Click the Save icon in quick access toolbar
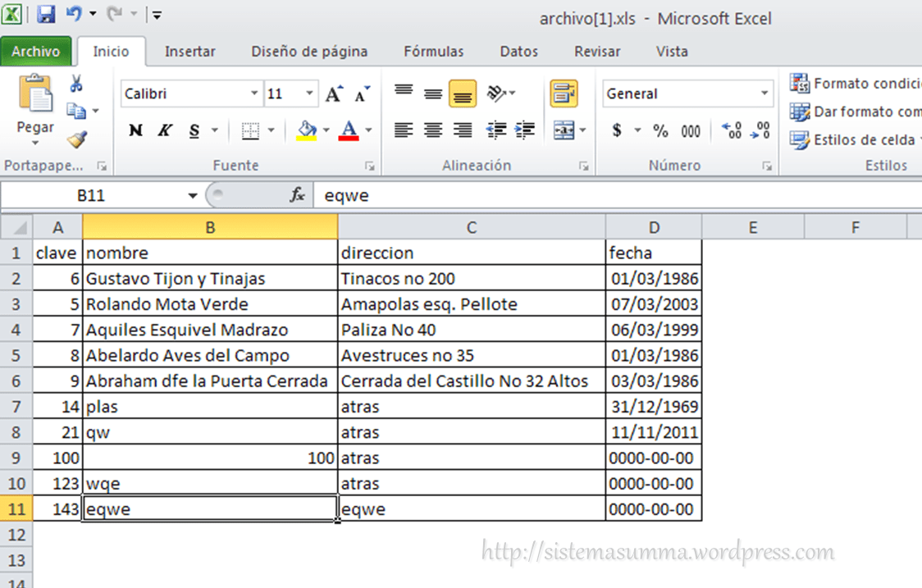 pyautogui.click(x=46, y=14)
